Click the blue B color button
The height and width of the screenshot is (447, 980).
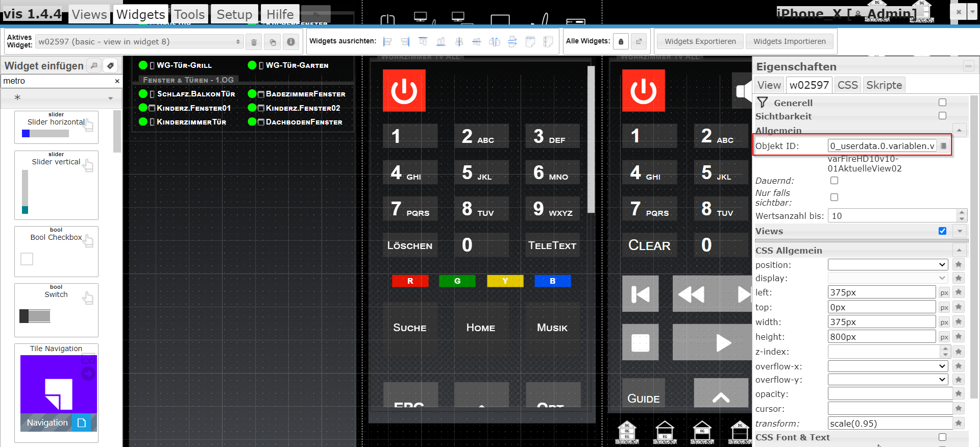click(x=553, y=281)
